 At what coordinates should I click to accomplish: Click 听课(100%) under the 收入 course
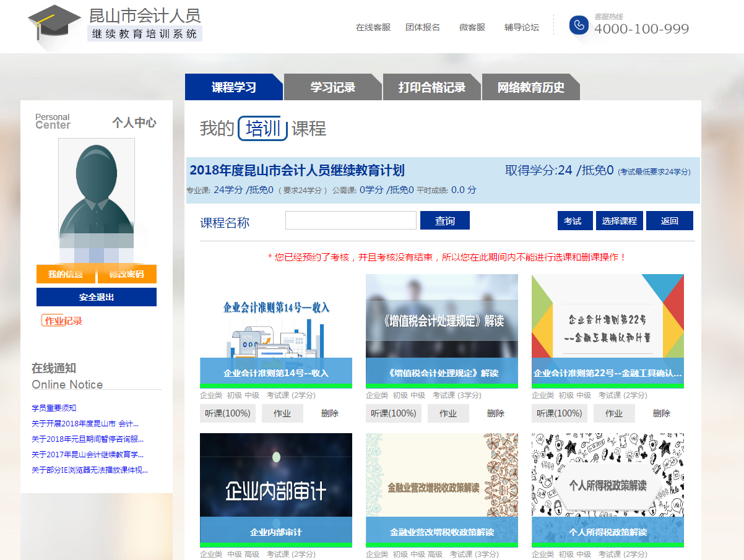click(228, 413)
